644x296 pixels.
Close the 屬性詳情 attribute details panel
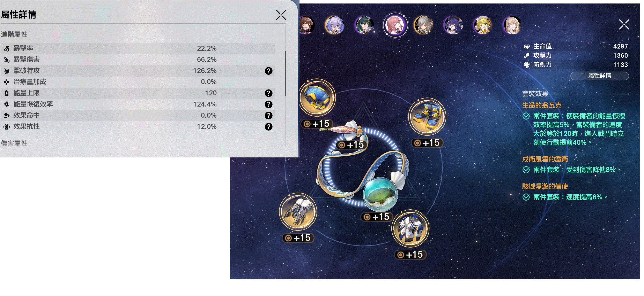point(281,15)
